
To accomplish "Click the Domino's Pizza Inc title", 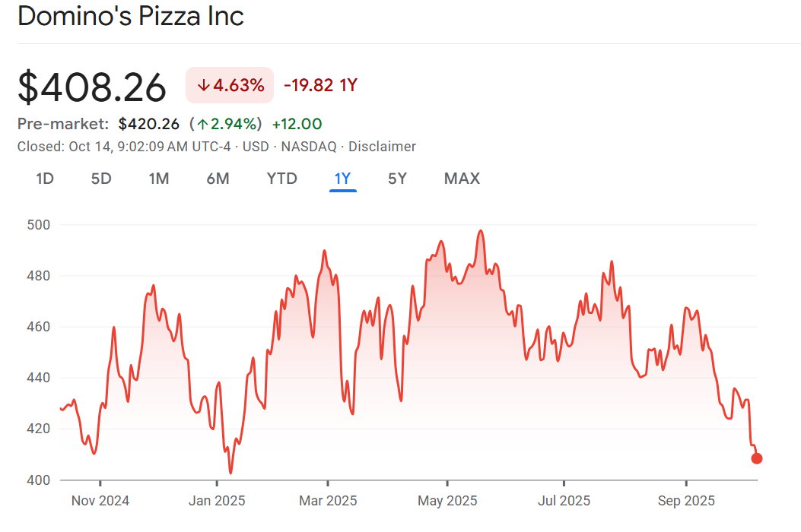I will pos(131,16).
